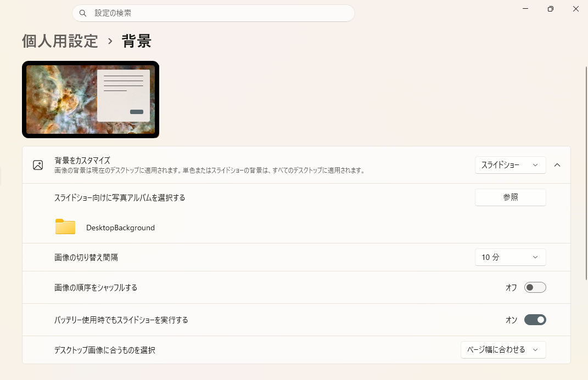
Task: Close the Settings window
Action: (575, 9)
